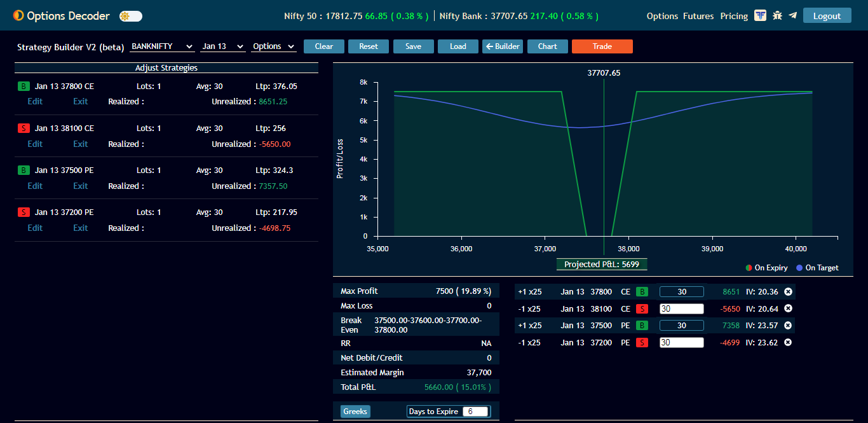Exit the Jan 13 38100 CE position

pos(81,144)
